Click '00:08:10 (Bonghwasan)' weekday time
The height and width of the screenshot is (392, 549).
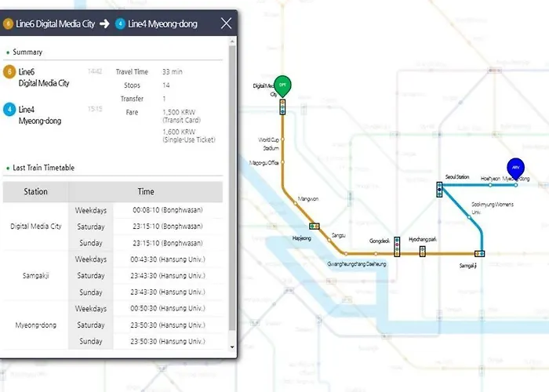168,210
